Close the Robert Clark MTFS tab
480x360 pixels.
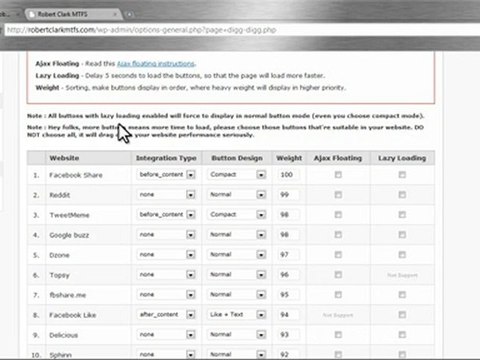pos(115,14)
